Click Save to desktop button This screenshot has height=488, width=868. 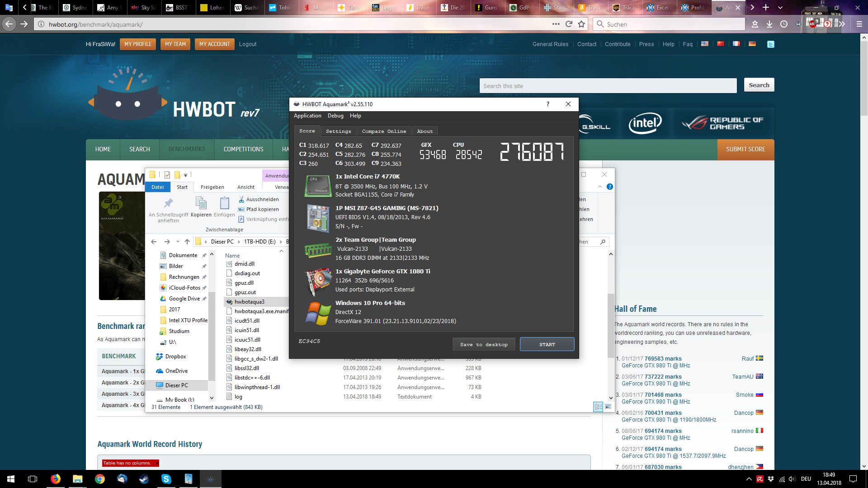(484, 344)
